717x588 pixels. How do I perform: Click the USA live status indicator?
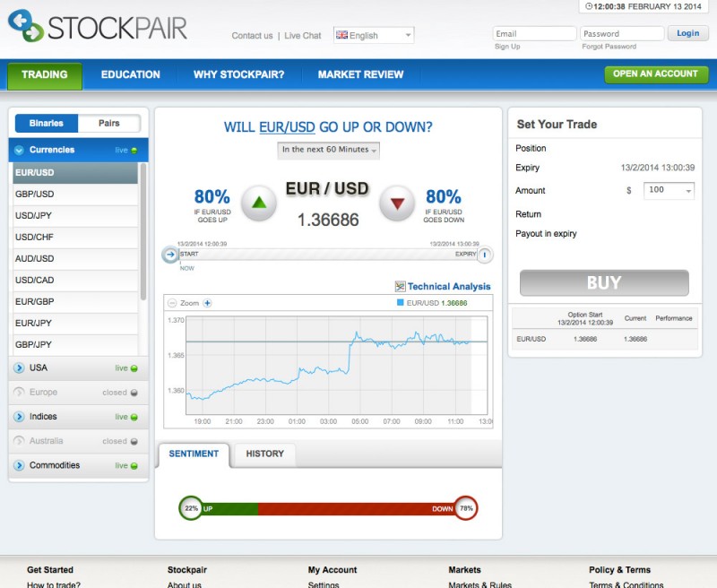click(x=134, y=368)
